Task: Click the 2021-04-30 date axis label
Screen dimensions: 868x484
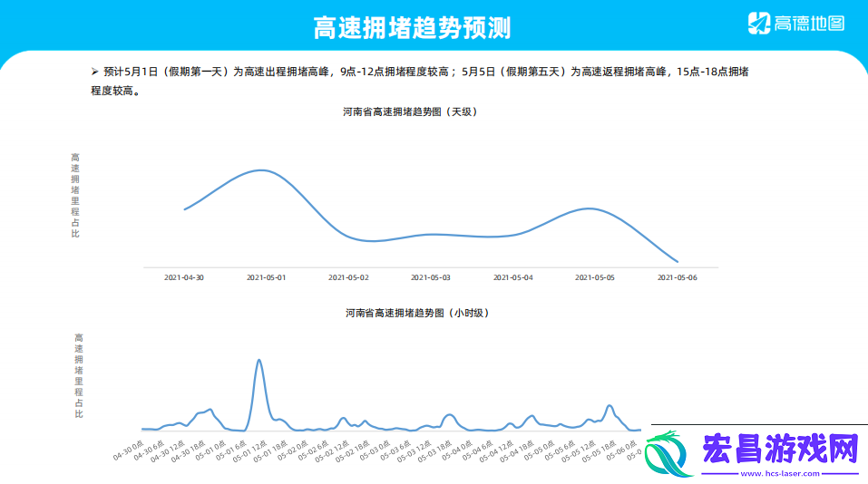Action: pyautogui.click(x=184, y=277)
